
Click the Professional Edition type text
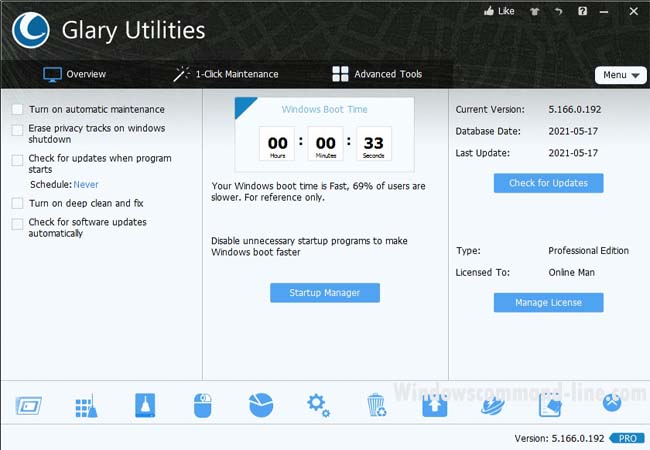588,251
